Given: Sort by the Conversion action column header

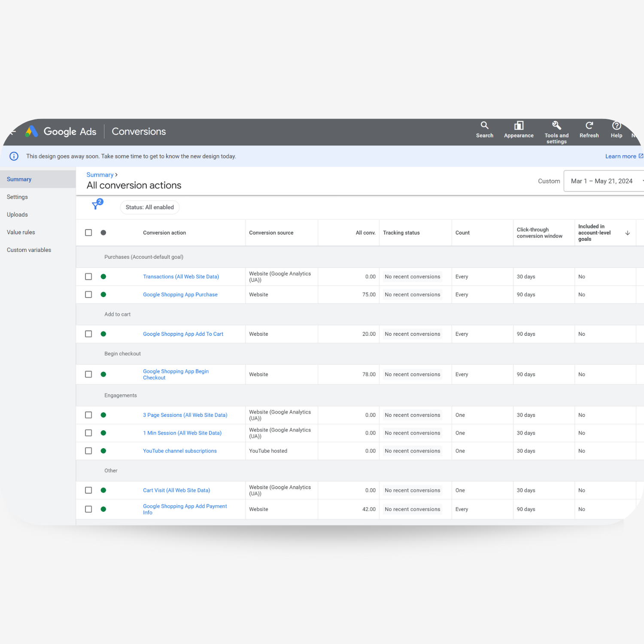Looking at the screenshot, I should click(x=164, y=233).
